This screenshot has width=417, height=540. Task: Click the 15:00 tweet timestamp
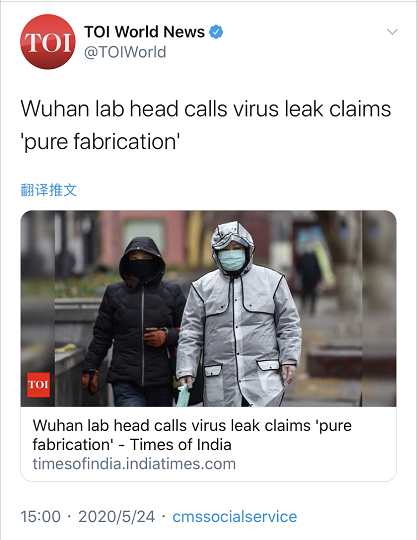(41, 517)
